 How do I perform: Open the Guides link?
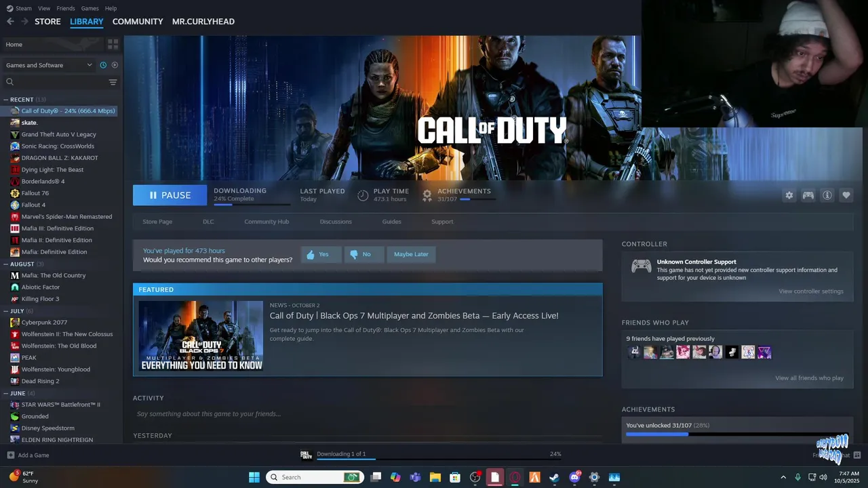391,222
